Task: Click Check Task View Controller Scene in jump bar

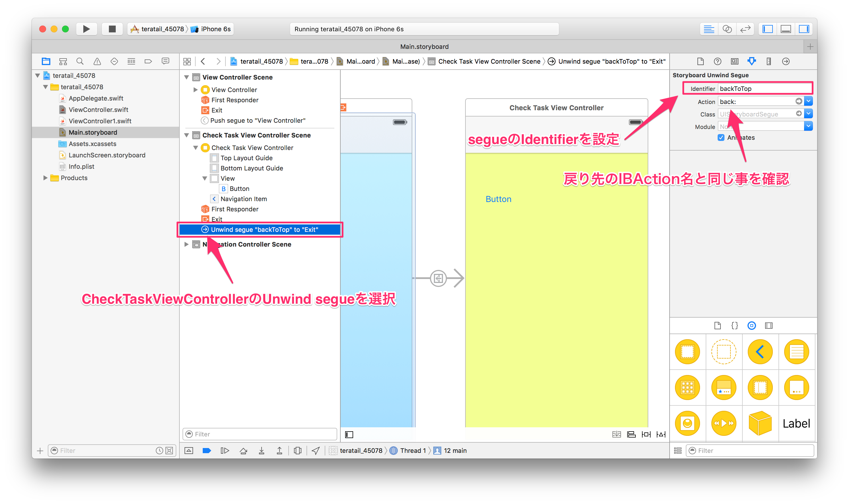Action: click(489, 61)
